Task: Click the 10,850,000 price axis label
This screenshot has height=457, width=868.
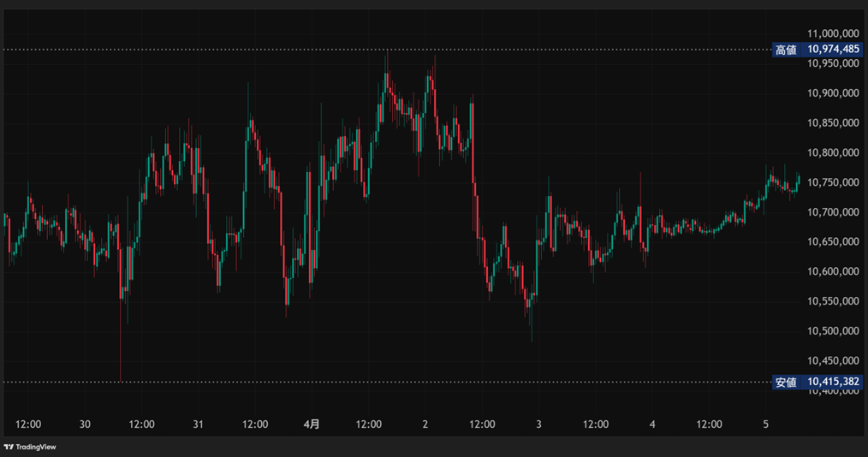Action: tap(833, 123)
